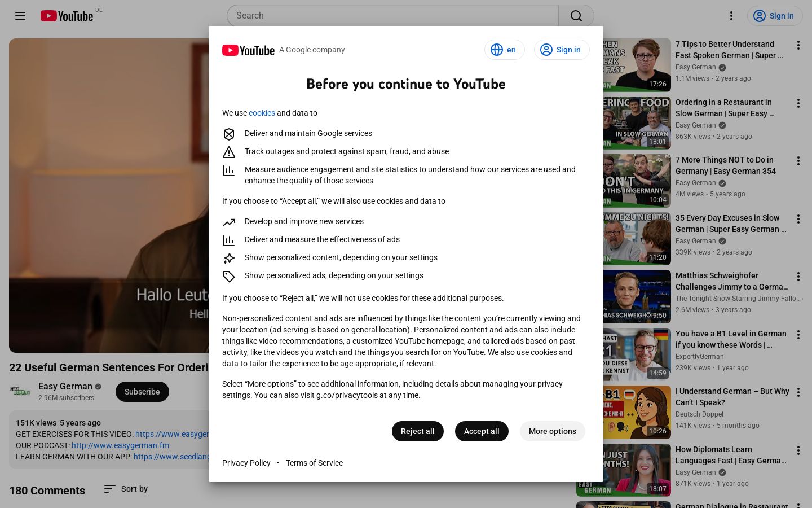Viewport: 812px width, 508px height.
Task: Click the YouTube logo in the page header
Action: pos(67,16)
